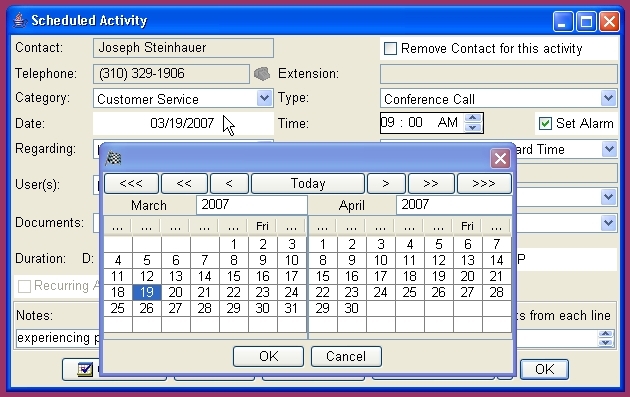Click the checkered flag icon in the calendar popup
Viewport: 630px width, 397px height.
113,158
